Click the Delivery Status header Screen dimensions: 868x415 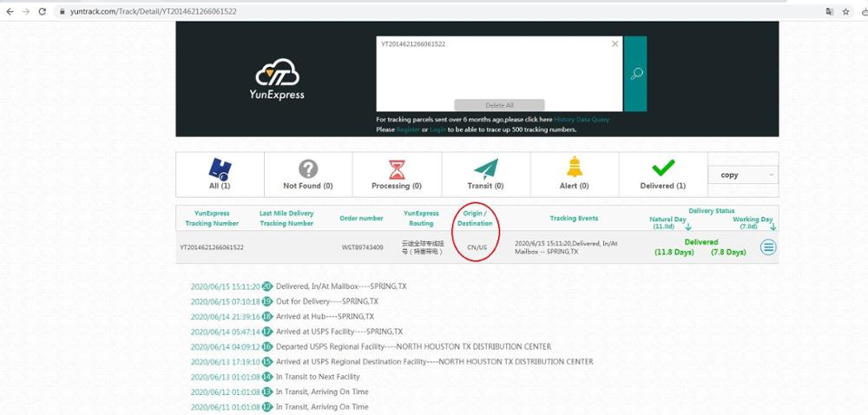(712, 211)
